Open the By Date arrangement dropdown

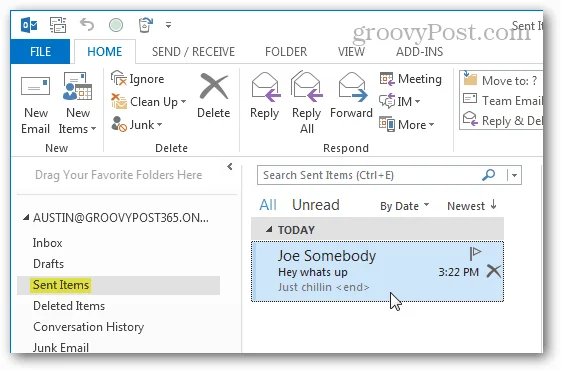tap(404, 206)
